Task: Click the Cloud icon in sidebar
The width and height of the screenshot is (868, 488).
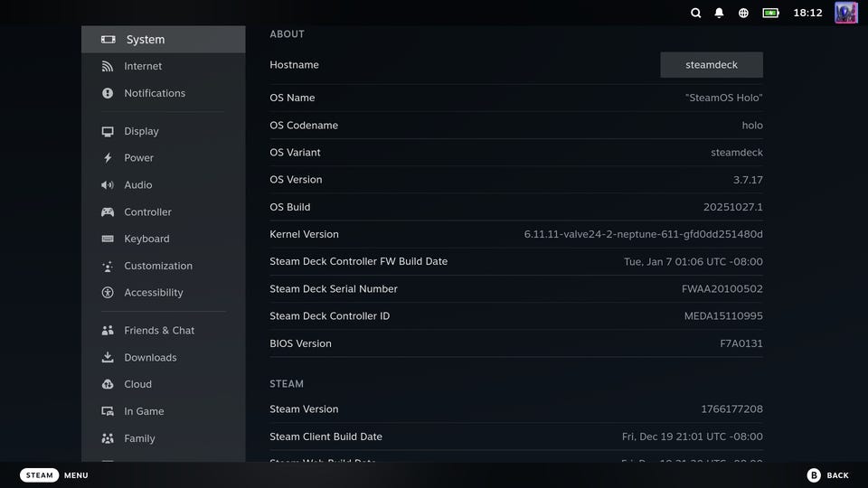Action: [x=108, y=384]
